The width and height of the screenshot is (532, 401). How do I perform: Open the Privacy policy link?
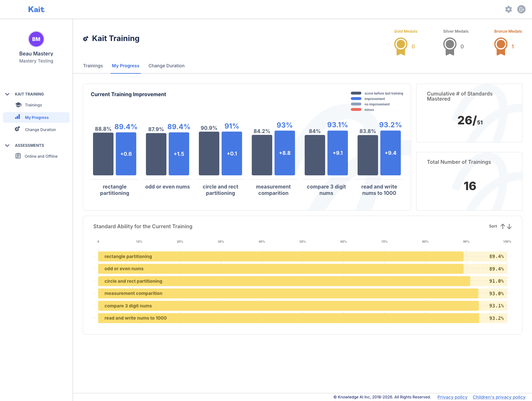pos(452,397)
